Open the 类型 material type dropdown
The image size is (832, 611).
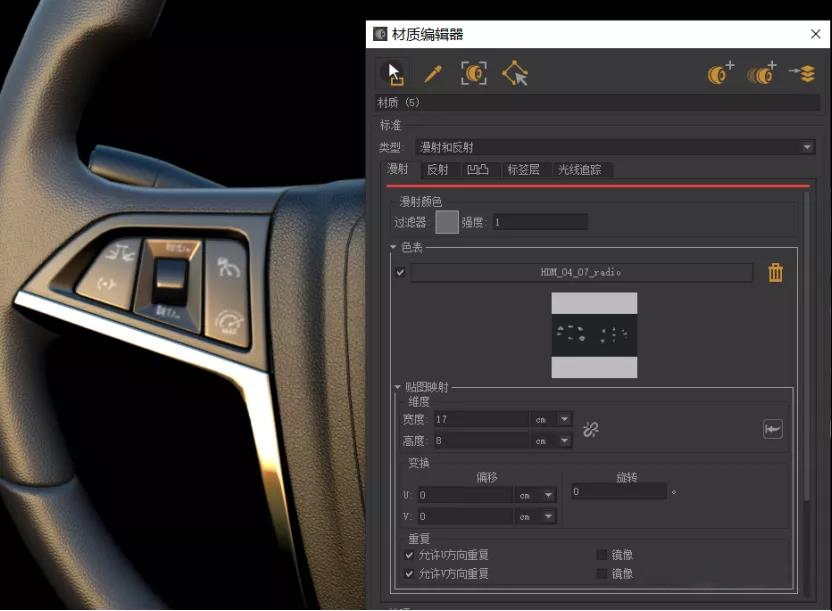click(x=614, y=147)
